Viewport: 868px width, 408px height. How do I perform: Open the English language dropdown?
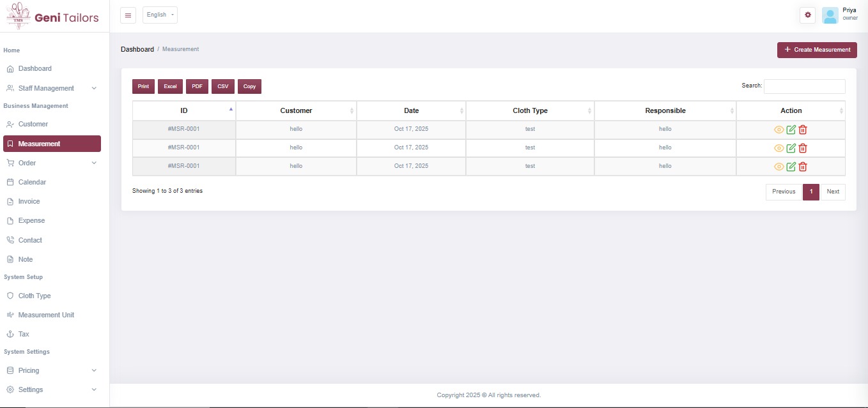(160, 15)
